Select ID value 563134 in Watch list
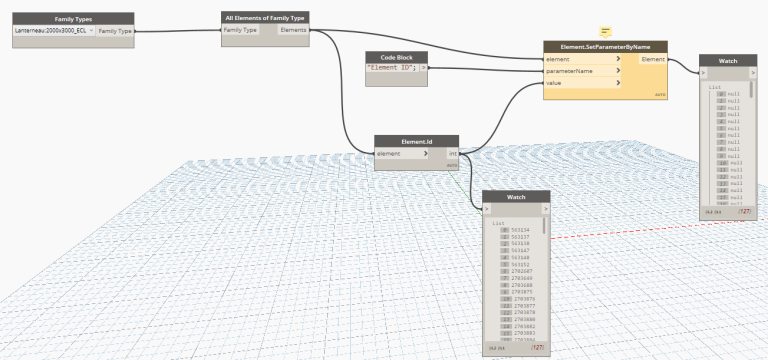The image size is (768, 360). (x=520, y=230)
